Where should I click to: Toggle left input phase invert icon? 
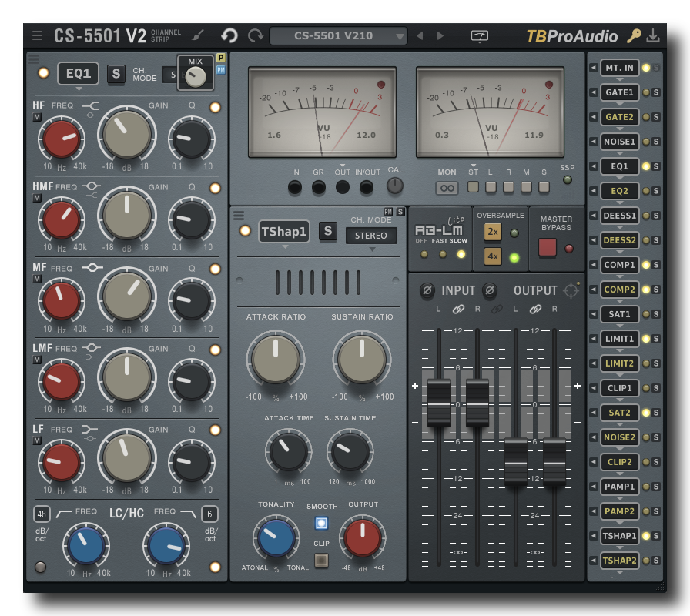point(427,290)
